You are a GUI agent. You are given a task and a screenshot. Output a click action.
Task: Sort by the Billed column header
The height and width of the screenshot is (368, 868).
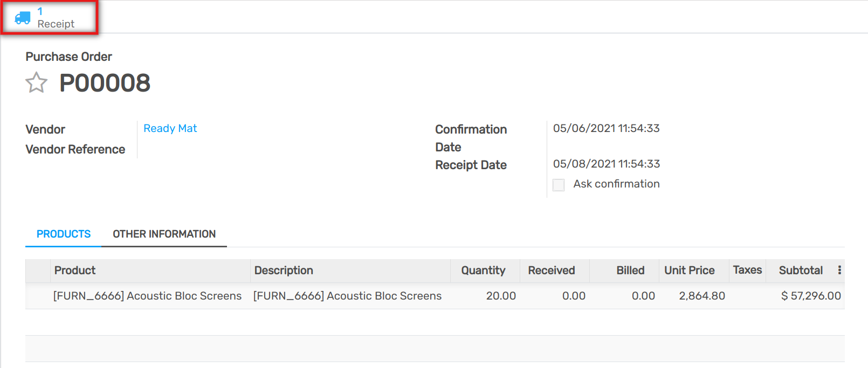click(x=630, y=270)
